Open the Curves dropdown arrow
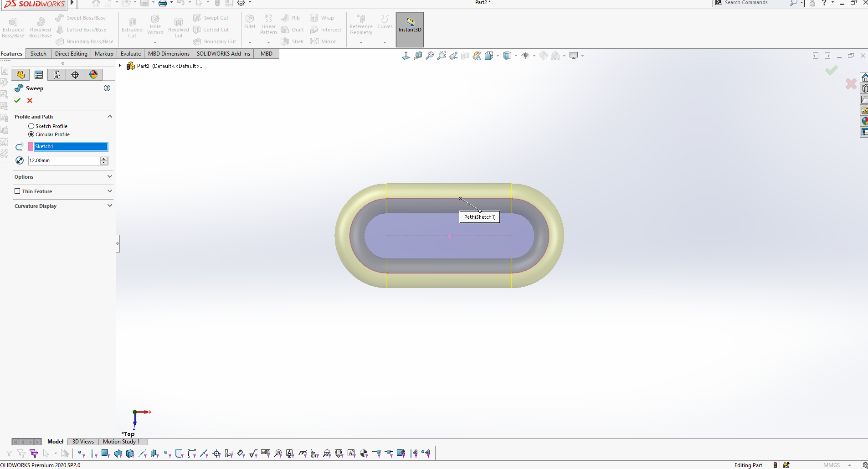The width and height of the screenshot is (868, 469). click(x=385, y=43)
